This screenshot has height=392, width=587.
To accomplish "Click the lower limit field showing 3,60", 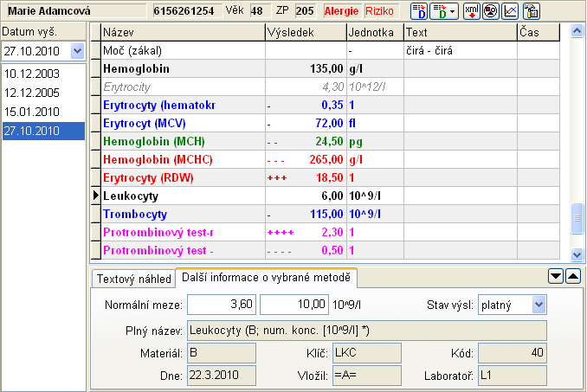I will (221, 305).
